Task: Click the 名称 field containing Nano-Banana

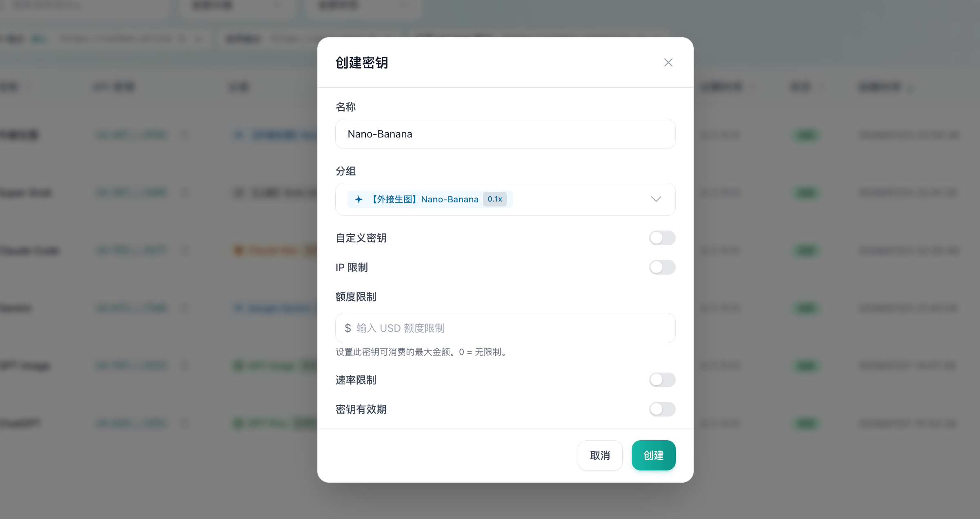Action: coord(505,134)
